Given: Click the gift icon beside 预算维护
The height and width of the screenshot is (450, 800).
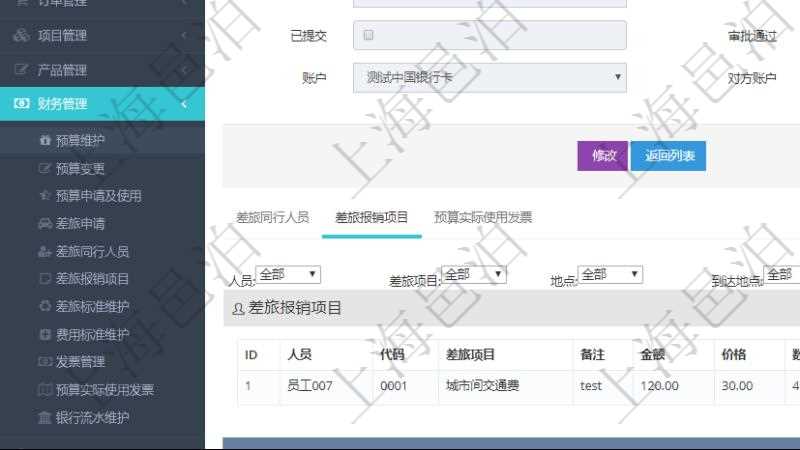Looking at the screenshot, I should (44, 141).
